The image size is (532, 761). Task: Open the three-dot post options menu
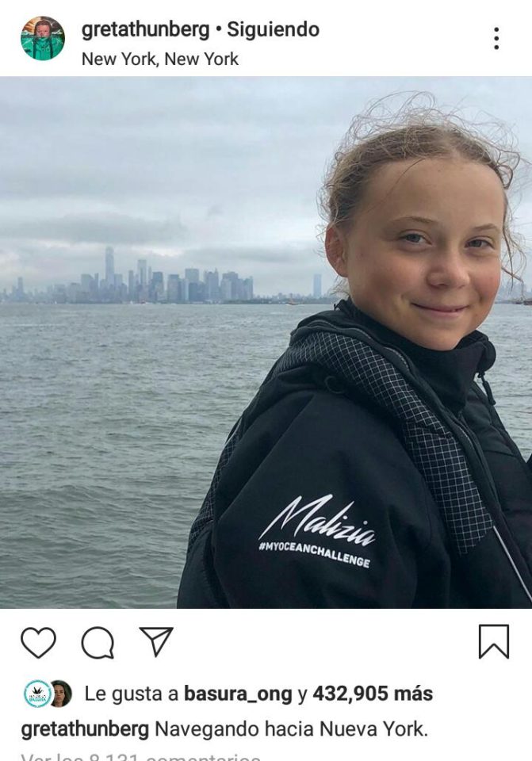coord(496,38)
